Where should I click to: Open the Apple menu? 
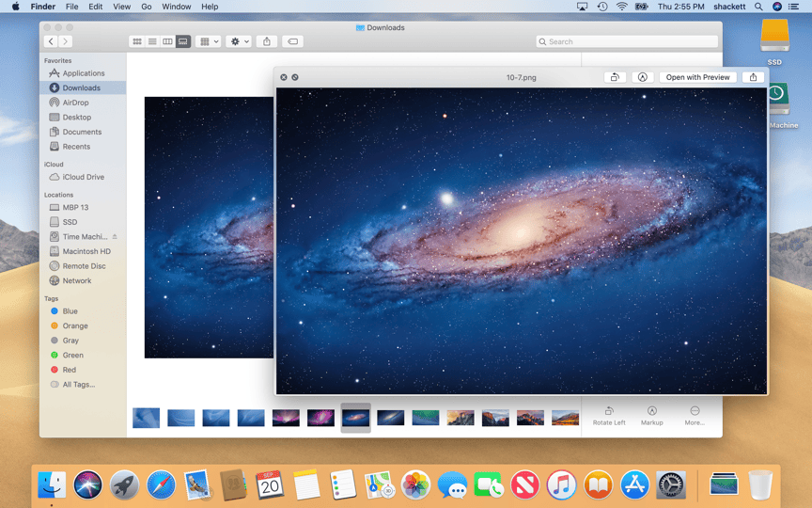pos(16,7)
